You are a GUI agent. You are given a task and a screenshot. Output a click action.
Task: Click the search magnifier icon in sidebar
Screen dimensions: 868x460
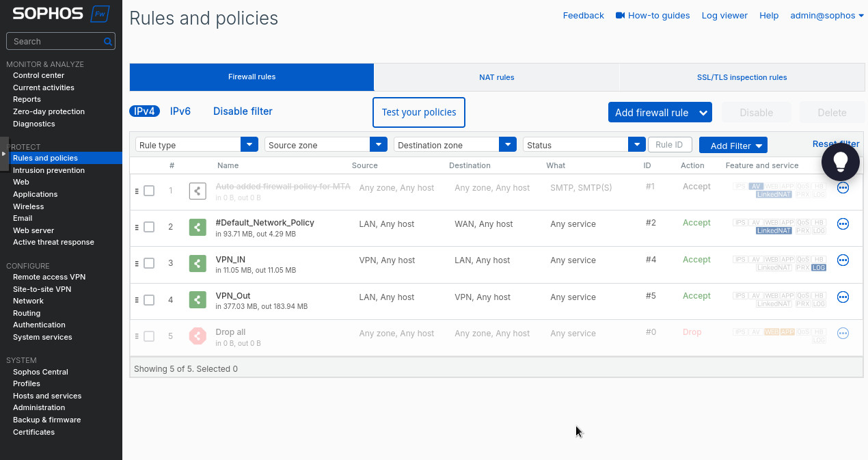[x=108, y=42]
